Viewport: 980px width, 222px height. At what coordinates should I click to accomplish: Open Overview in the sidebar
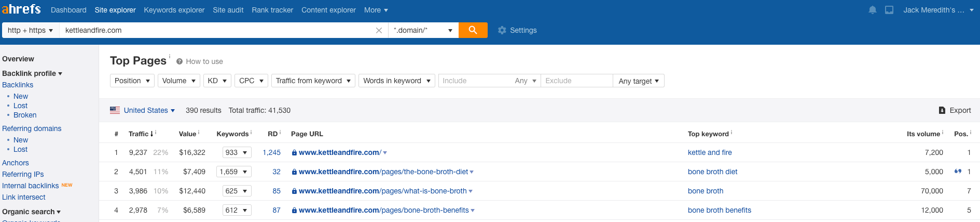coord(18,59)
